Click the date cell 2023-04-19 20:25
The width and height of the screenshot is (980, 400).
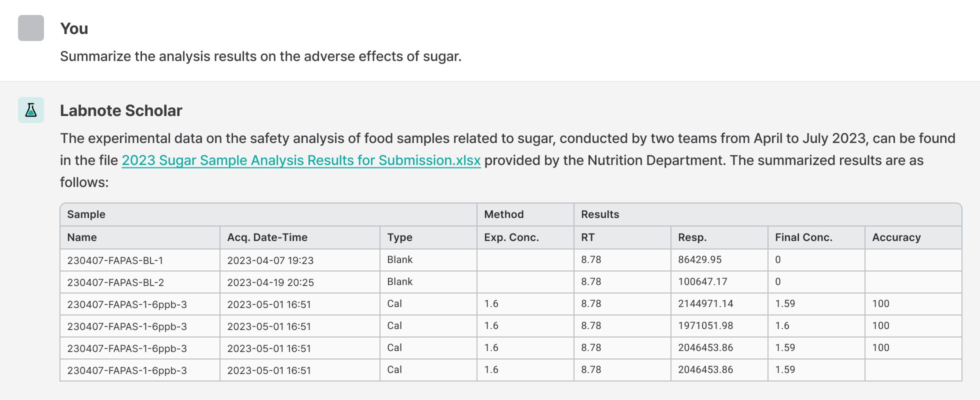tap(270, 282)
